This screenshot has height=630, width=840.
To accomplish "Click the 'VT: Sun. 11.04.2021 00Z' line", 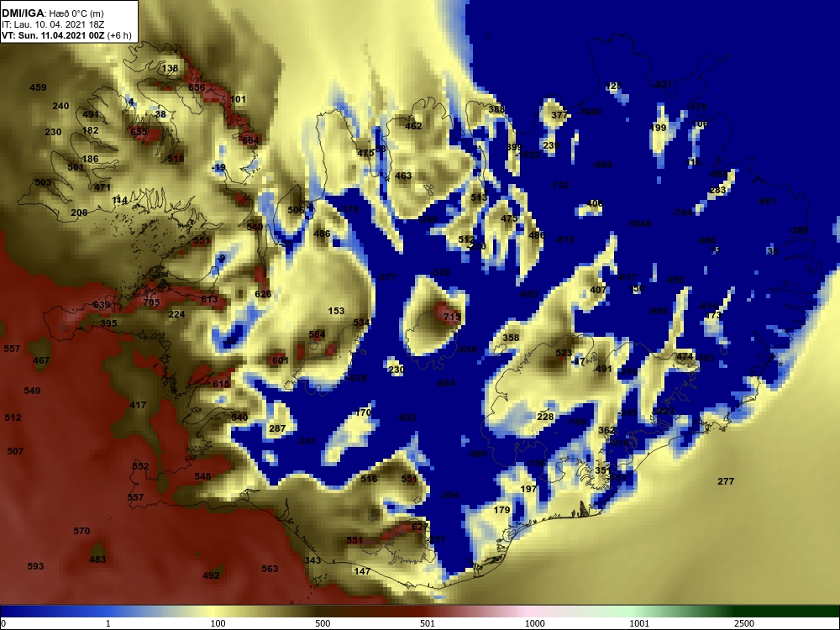I will [53, 35].
